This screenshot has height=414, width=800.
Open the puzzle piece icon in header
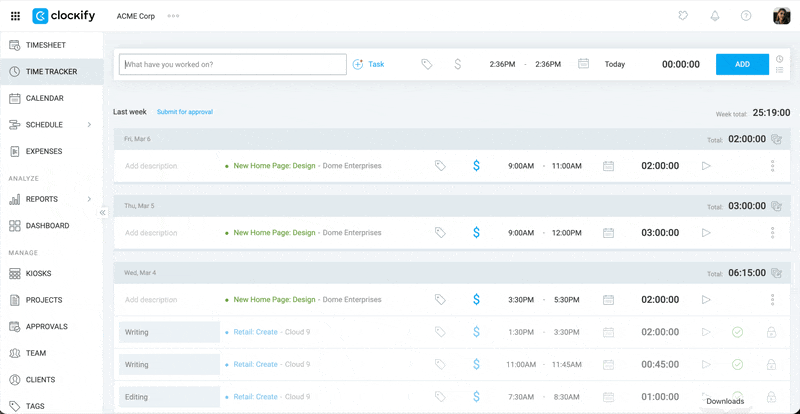682,16
